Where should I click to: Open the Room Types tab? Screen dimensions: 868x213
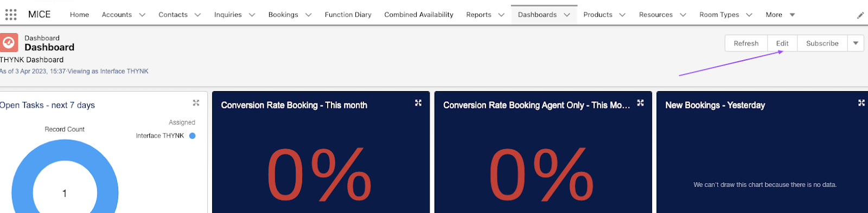[719, 15]
